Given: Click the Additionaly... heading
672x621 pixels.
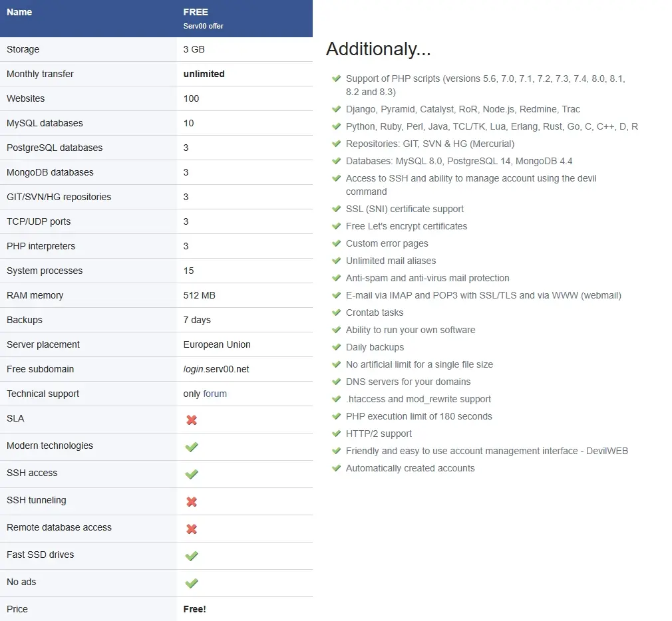Looking at the screenshot, I should [x=378, y=49].
